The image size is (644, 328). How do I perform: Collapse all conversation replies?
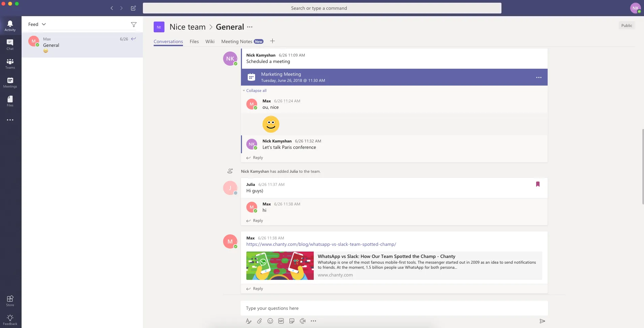255,90
